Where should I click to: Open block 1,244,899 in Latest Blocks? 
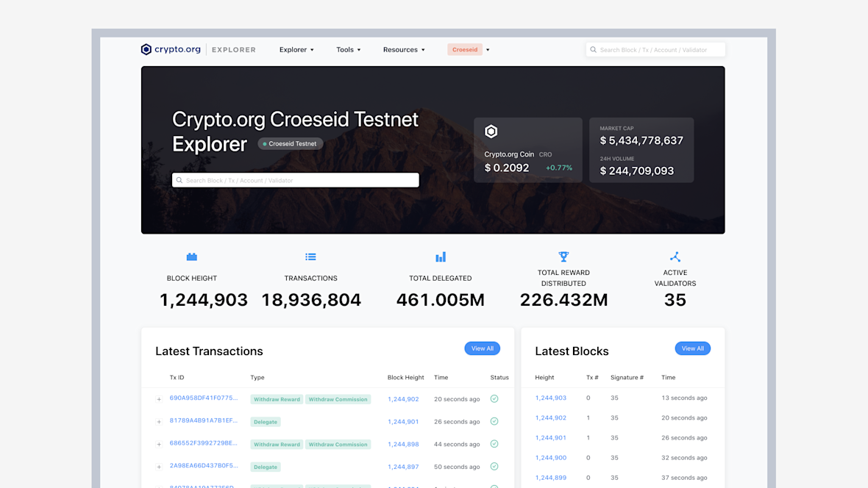tap(551, 478)
